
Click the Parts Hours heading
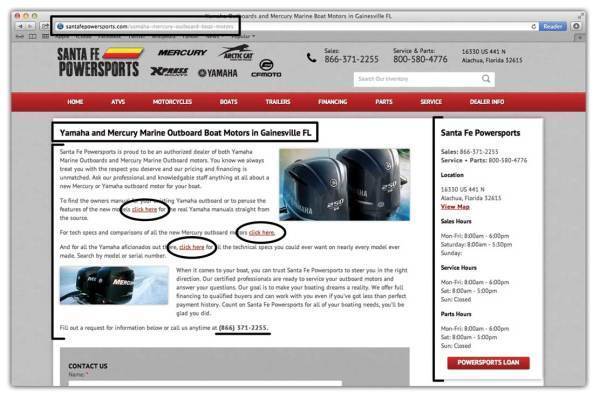456,314
